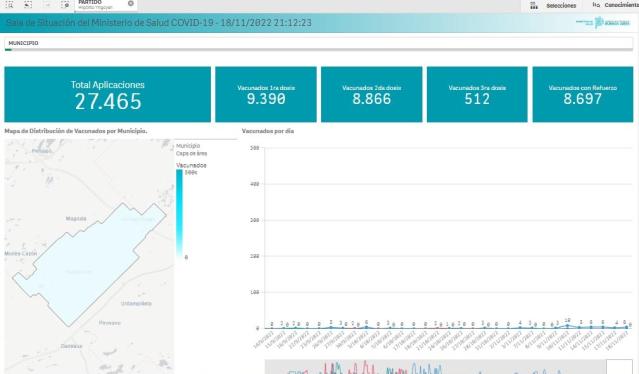Screen dimensions: 639x374
Task: Click the Buenos Aires province logo
Action: click(603, 22)
